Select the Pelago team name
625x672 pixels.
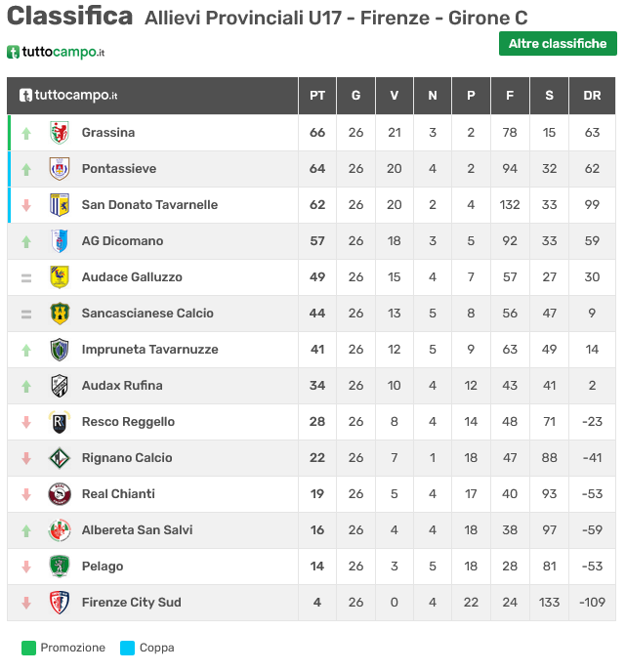pos(103,567)
